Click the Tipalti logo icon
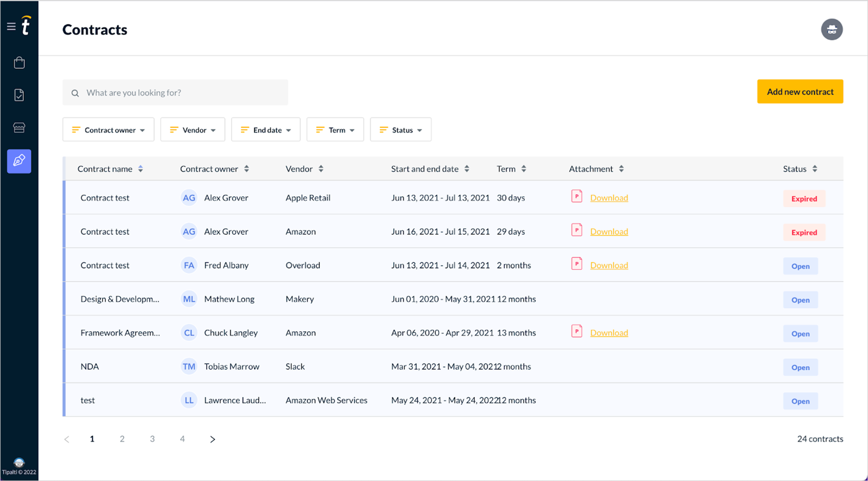The image size is (868, 481). [26, 26]
